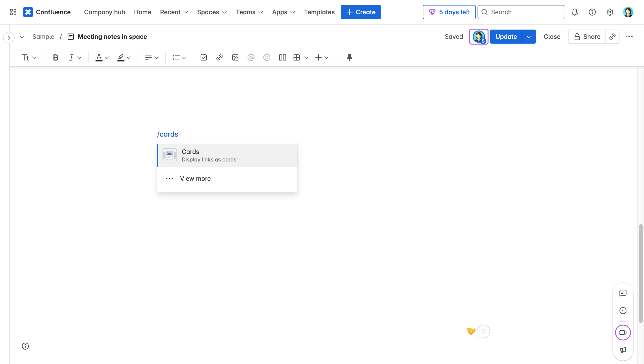Click the pin toolbar icon
644x364 pixels.
(x=349, y=58)
